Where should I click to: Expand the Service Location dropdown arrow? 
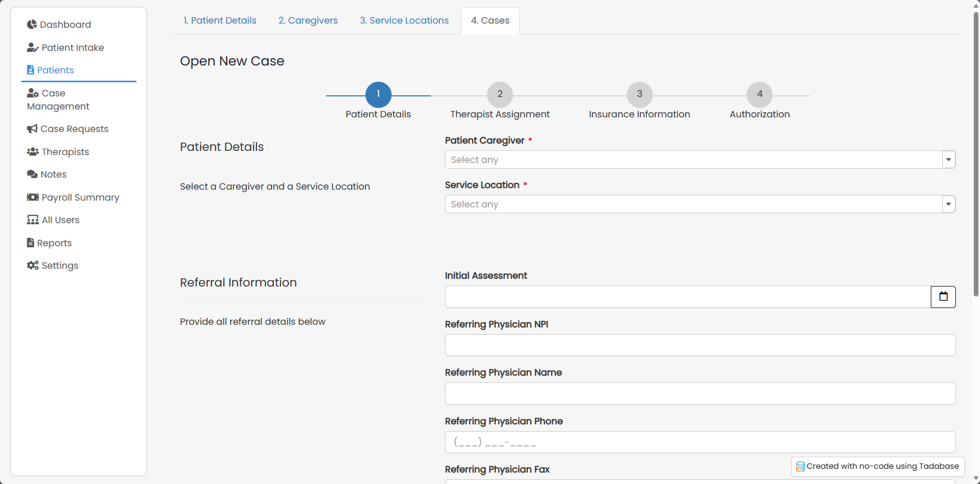coord(949,204)
